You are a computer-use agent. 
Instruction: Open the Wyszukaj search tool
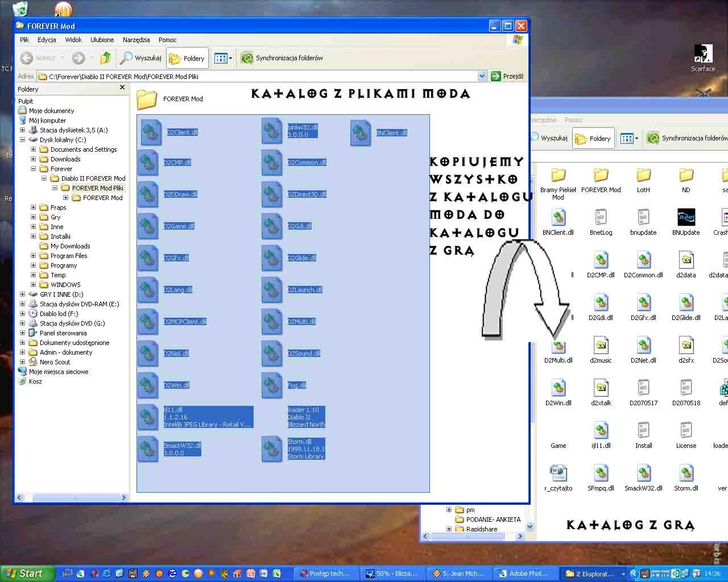pos(140,58)
